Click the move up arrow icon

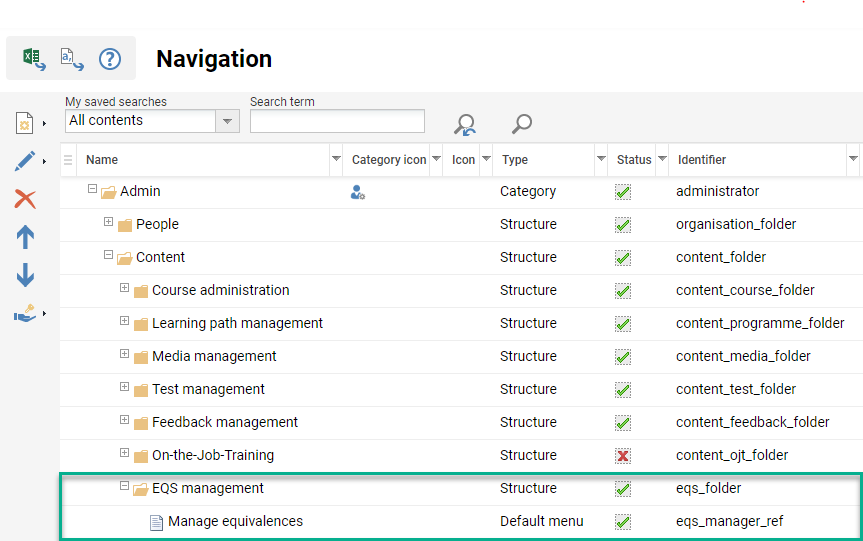[25, 237]
